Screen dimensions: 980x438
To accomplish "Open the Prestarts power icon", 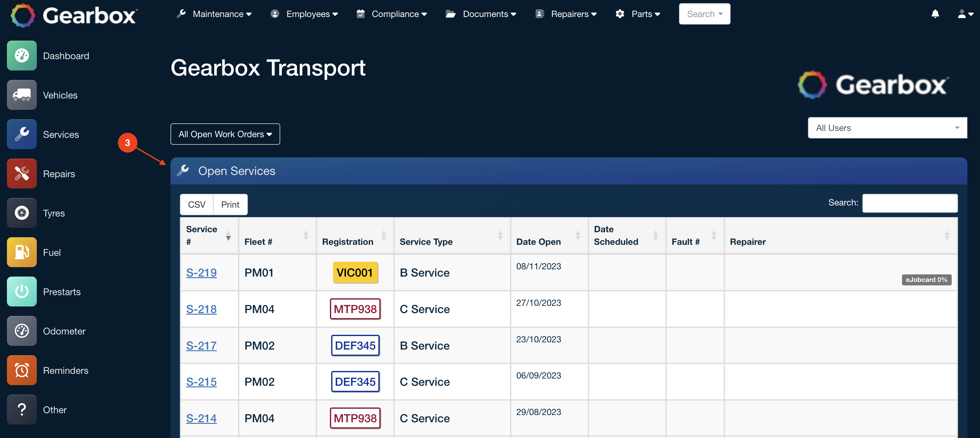I will (x=22, y=291).
